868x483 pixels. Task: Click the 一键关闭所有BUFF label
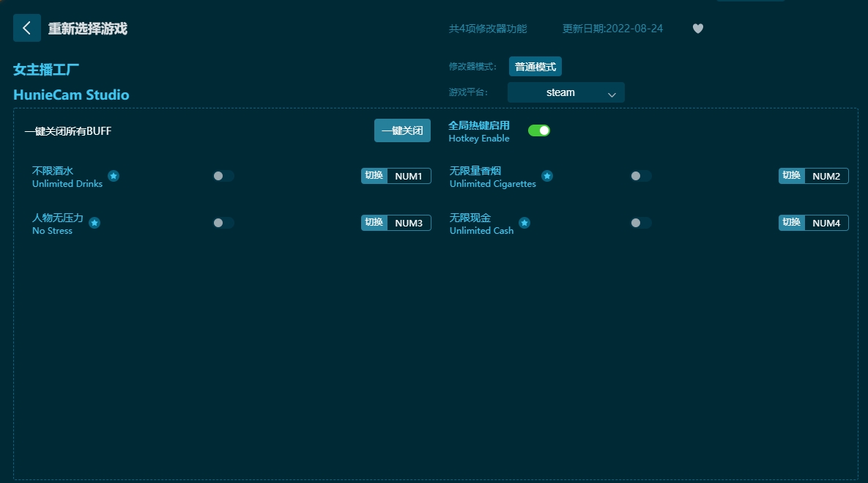68,131
